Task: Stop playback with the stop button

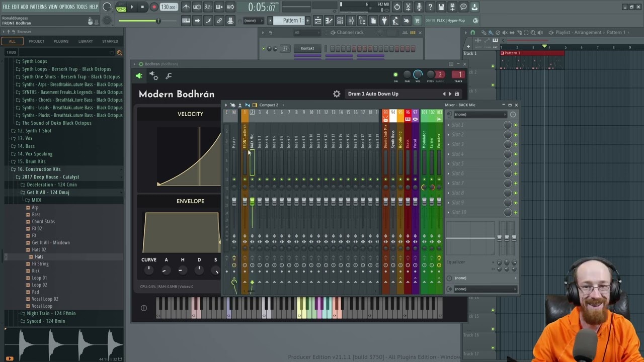Action: tap(142, 7)
